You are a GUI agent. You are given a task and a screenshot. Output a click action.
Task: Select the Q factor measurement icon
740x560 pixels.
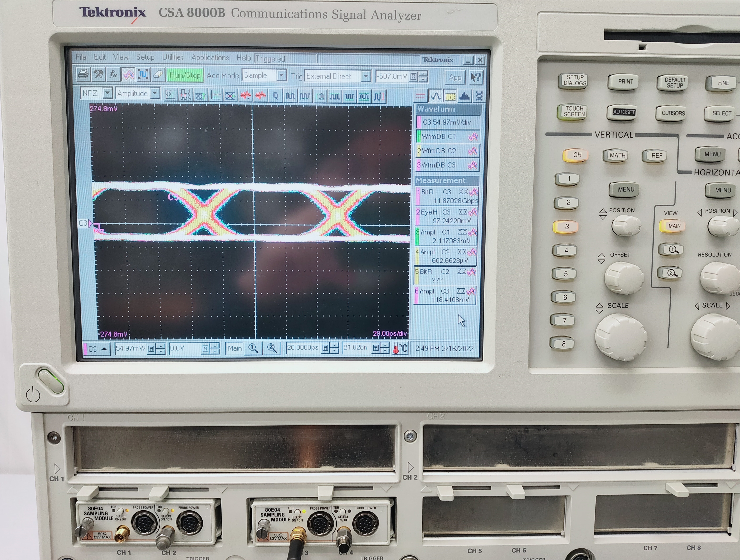(x=275, y=96)
